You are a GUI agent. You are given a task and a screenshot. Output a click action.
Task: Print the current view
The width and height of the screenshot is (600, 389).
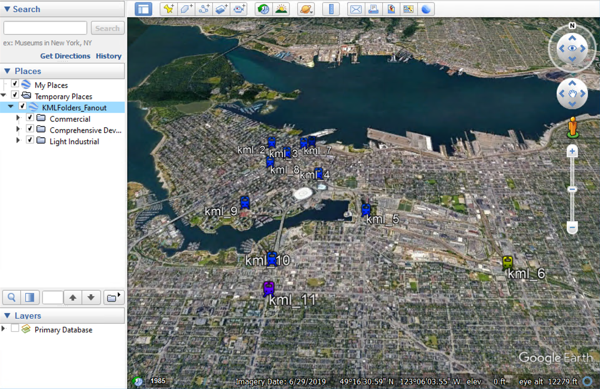point(373,9)
